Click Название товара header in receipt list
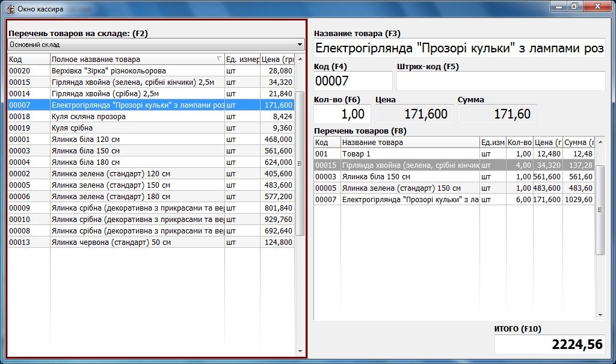The width and height of the screenshot is (616, 364). pyautogui.click(x=410, y=143)
